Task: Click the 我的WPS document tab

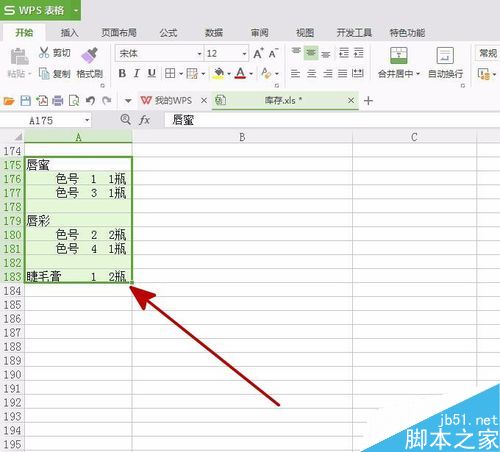Action: click(x=173, y=100)
